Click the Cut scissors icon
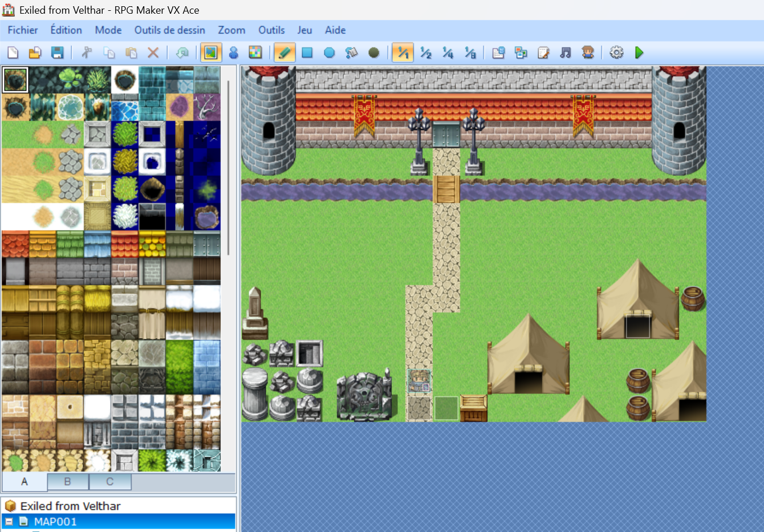This screenshot has width=764, height=532. [87, 53]
